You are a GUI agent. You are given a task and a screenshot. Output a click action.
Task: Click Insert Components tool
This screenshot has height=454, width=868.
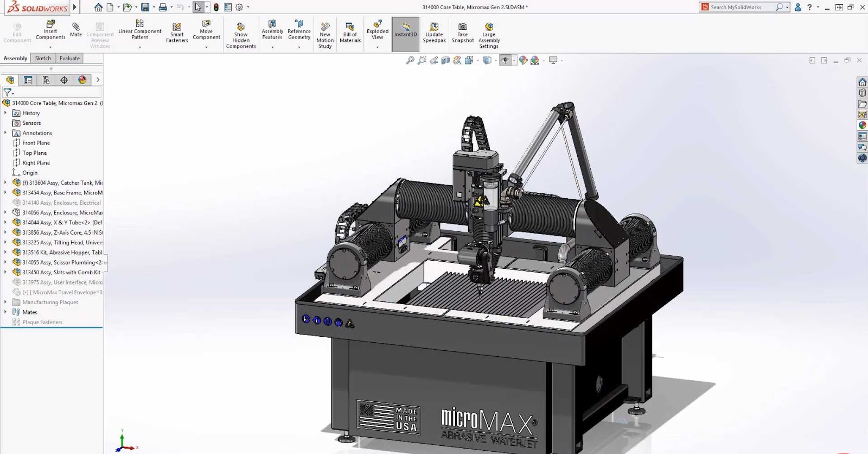coord(50,30)
